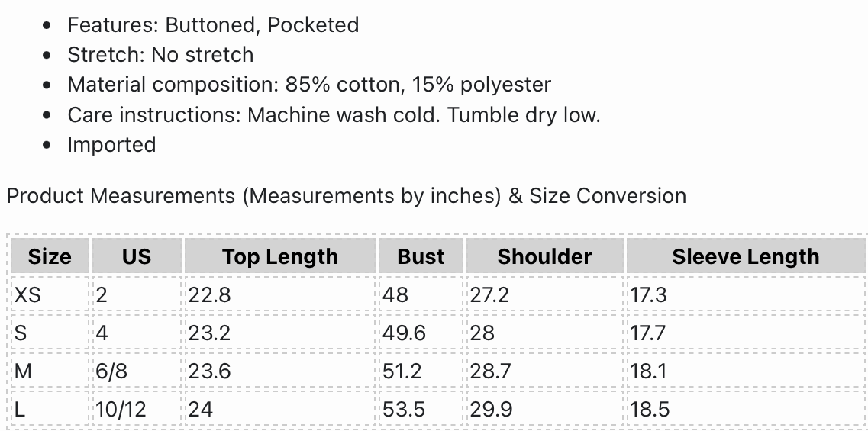Select the Care instructions bullet text

point(334,115)
